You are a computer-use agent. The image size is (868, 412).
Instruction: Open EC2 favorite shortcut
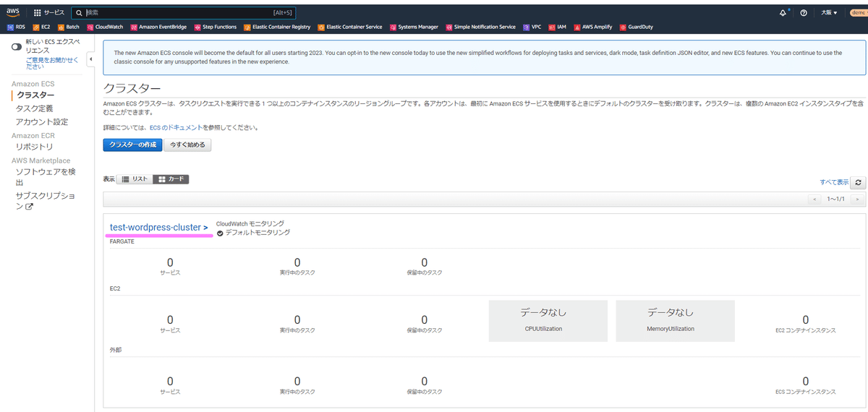click(x=41, y=27)
